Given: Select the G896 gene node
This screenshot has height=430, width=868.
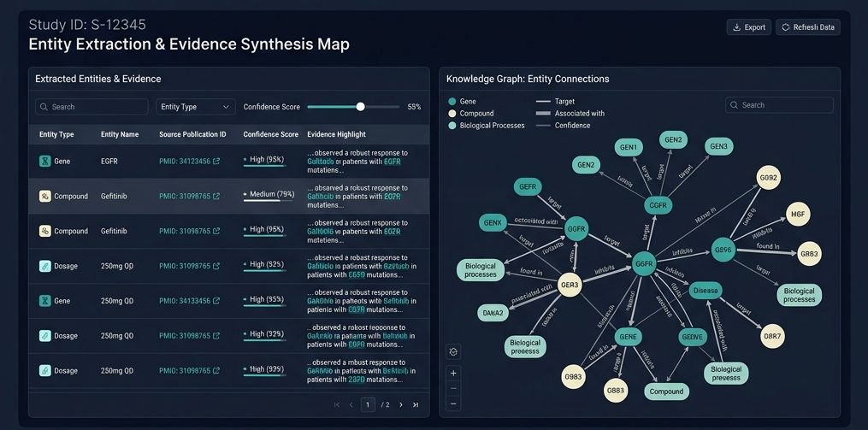Looking at the screenshot, I should [x=723, y=250].
